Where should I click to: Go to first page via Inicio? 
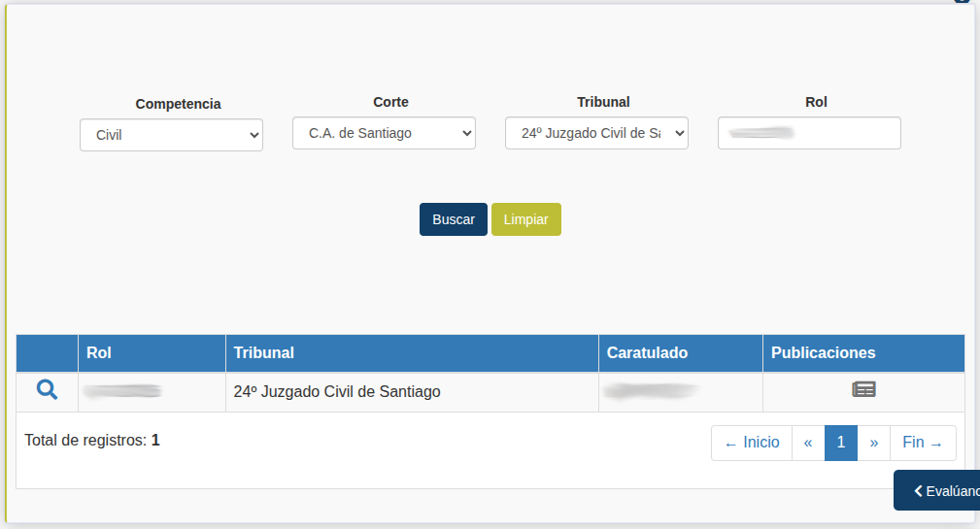[x=752, y=443]
